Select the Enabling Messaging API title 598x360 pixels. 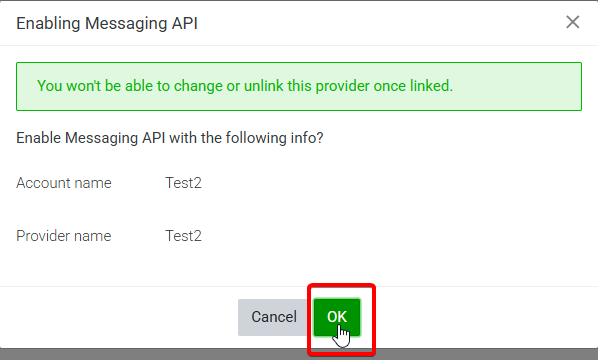(107, 23)
